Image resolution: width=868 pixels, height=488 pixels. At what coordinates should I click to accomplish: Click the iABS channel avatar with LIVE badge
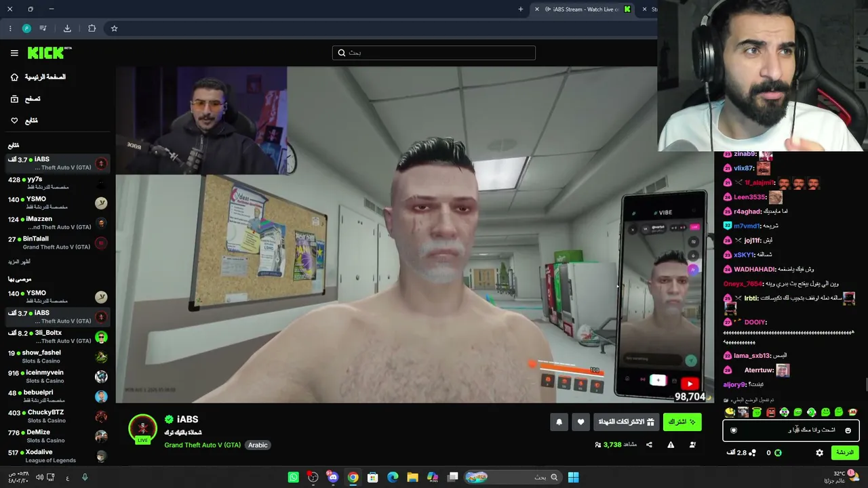coord(142,429)
